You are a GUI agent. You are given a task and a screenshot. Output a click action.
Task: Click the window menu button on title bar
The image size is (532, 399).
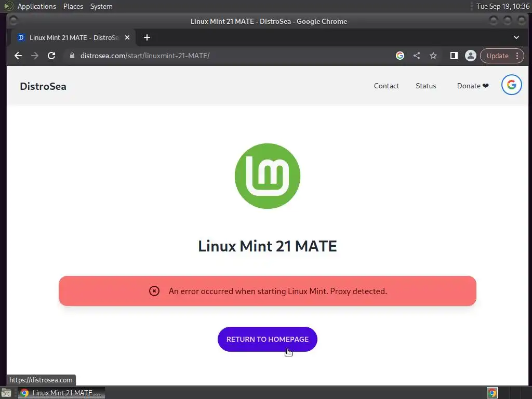pos(13,21)
